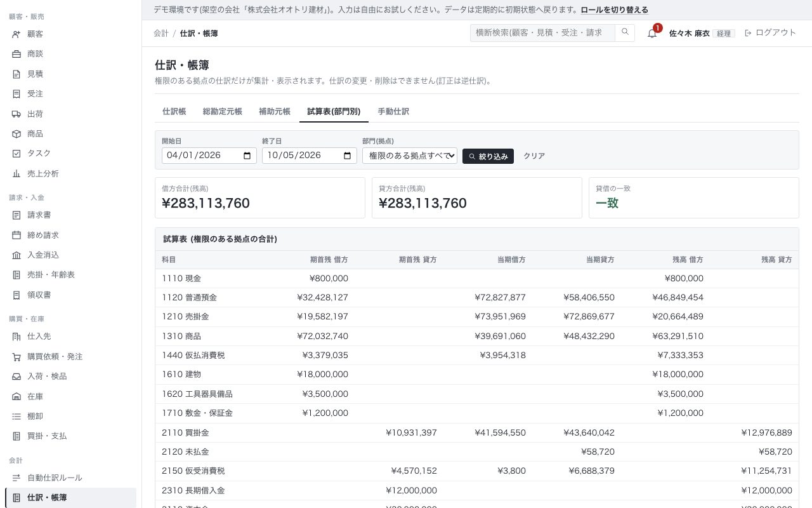
Task: Click the クリア button
Action: [534, 156]
